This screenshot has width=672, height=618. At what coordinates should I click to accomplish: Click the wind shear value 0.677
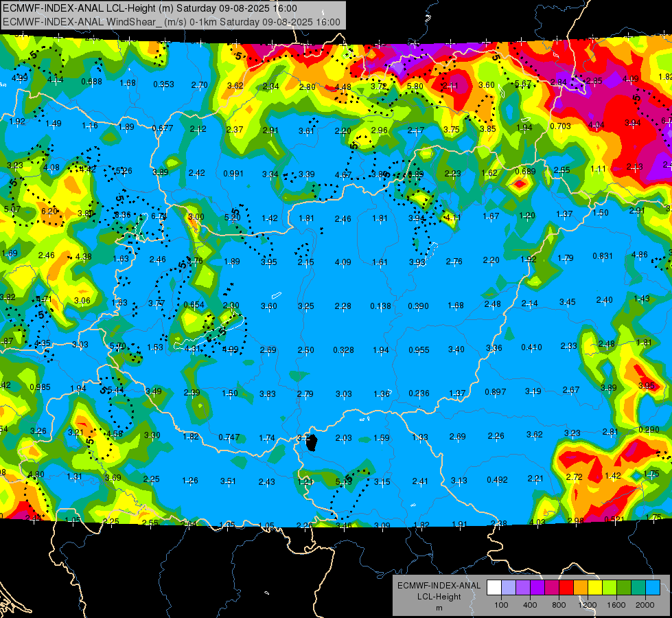coord(163,128)
